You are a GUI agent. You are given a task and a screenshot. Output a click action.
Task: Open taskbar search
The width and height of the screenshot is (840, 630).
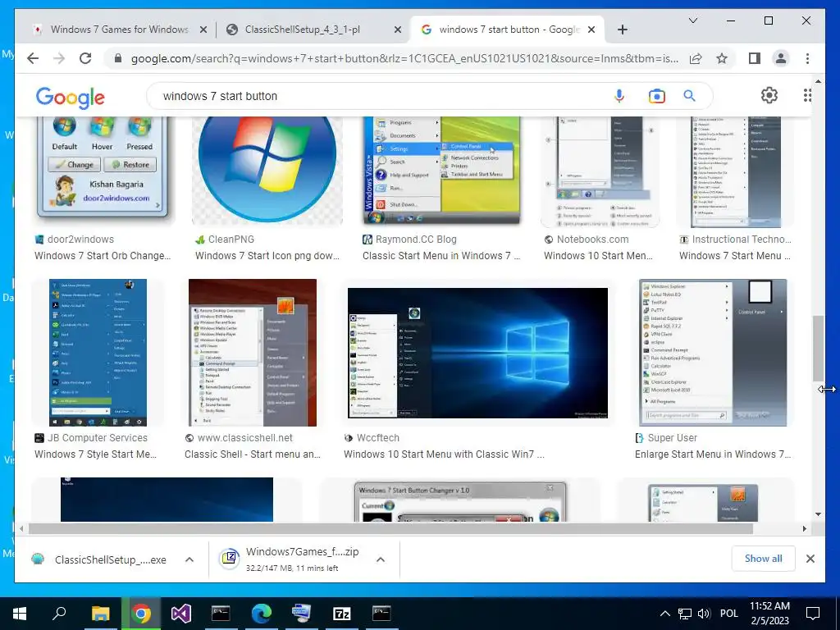tap(59, 614)
